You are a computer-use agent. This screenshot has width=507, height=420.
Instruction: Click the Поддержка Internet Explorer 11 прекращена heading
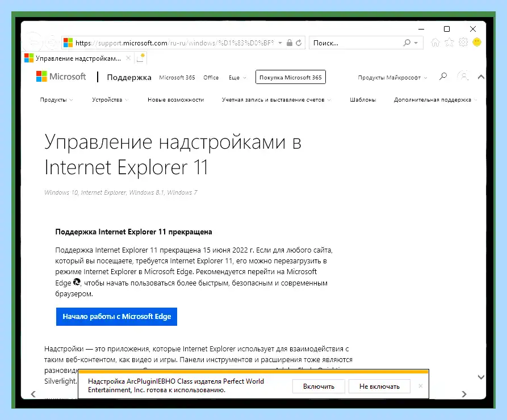(133, 232)
